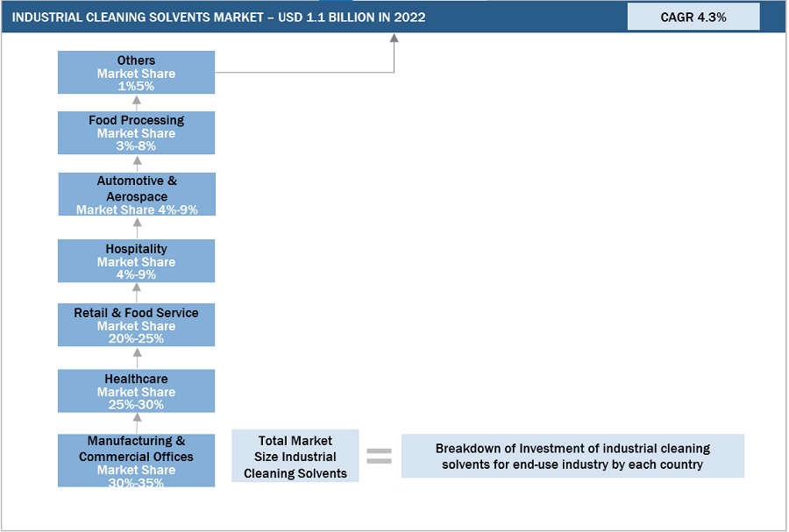Click the arrow above Retail & Food Service
Screen dimensions: 789x532
pyautogui.click(x=137, y=293)
